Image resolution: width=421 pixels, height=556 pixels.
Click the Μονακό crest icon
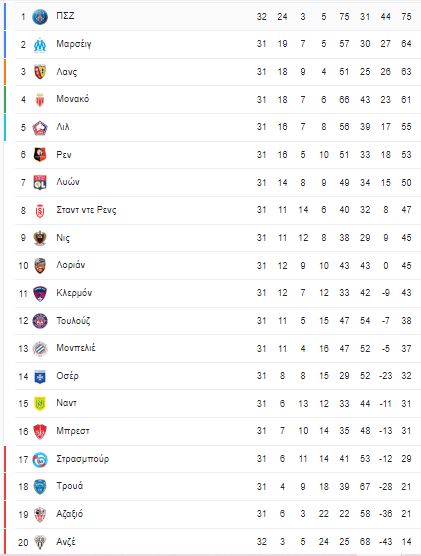point(40,100)
